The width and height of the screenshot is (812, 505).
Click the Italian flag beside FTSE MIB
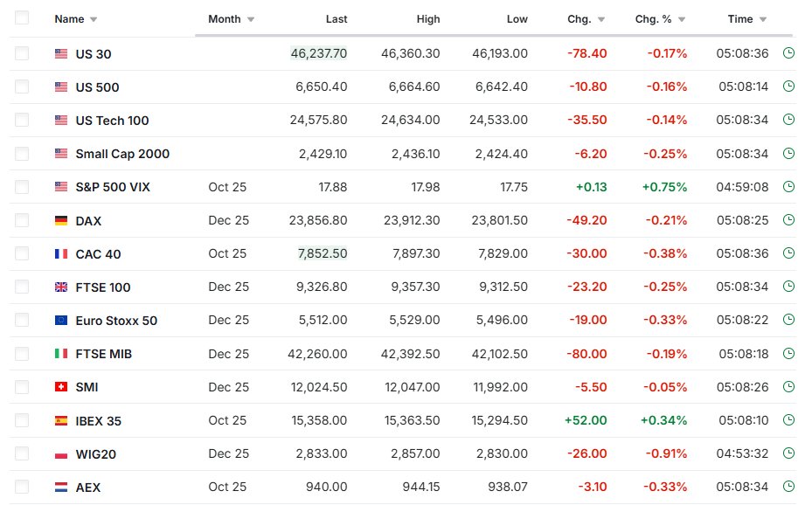61,353
